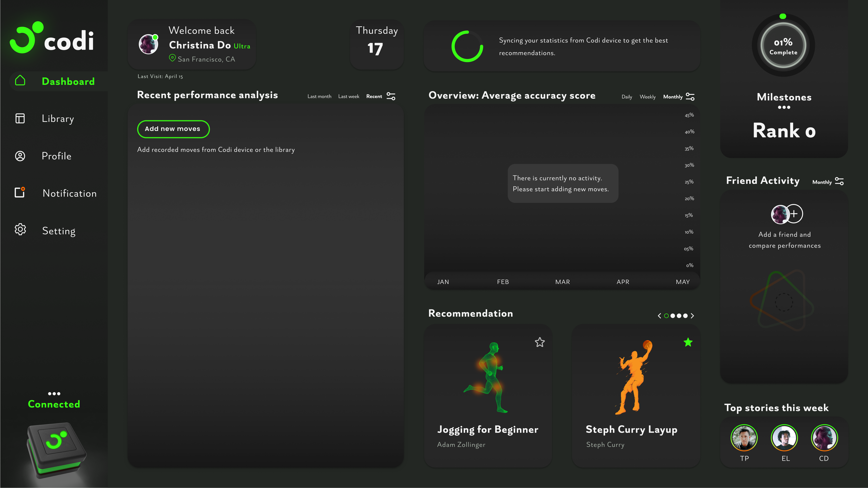Click the Profile sidebar icon
The image size is (868, 488).
click(x=20, y=156)
